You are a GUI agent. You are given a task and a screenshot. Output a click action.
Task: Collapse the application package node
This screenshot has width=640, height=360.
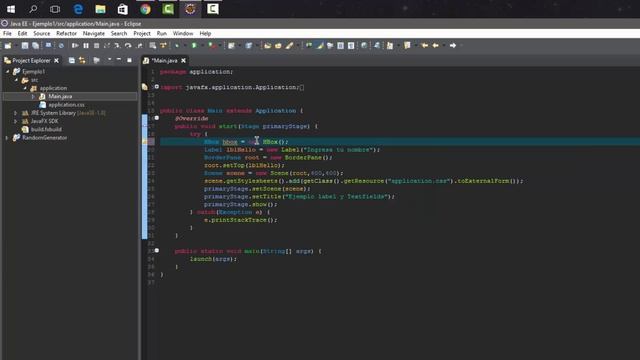pos(25,88)
